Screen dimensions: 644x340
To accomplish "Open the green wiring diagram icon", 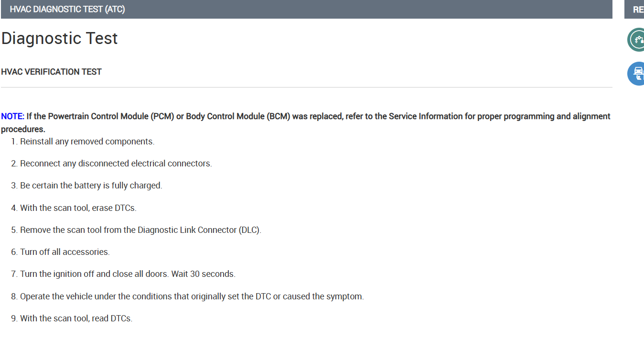I will 636,40.
